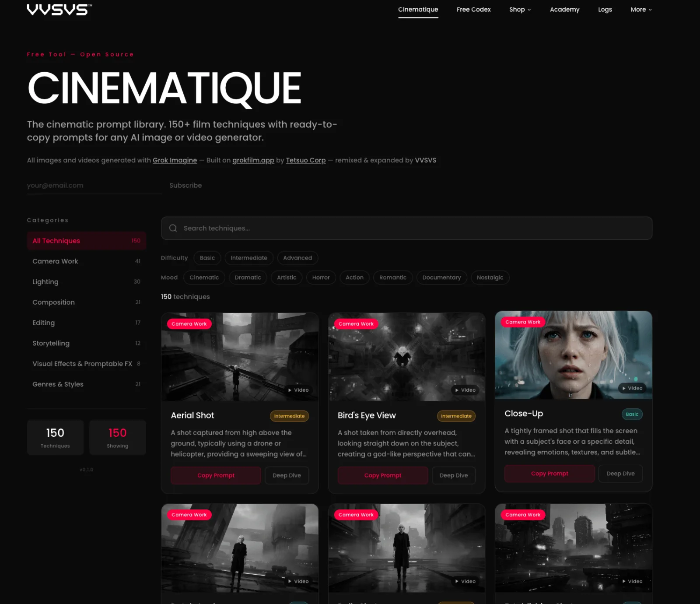Select Composition category

pos(87,302)
